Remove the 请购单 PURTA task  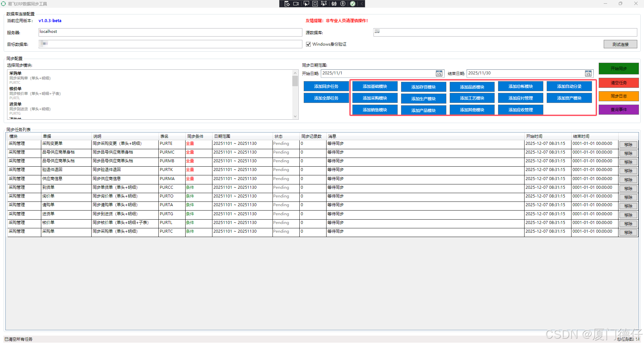(x=628, y=206)
